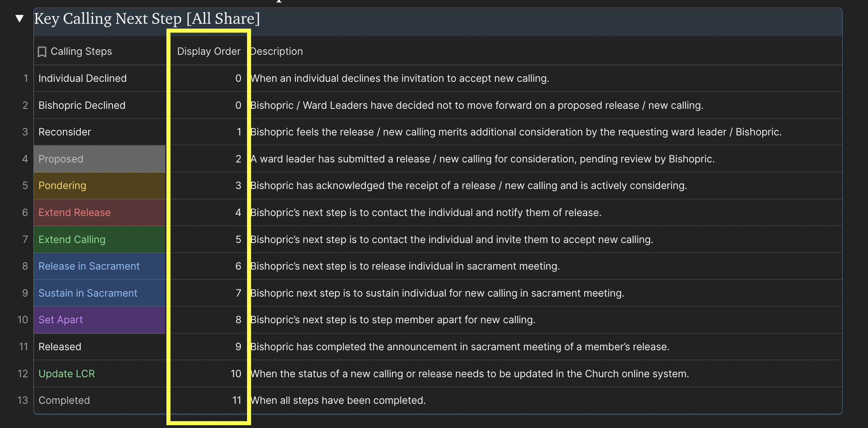Select the Reconsider cell

pyautogui.click(x=100, y=132)
